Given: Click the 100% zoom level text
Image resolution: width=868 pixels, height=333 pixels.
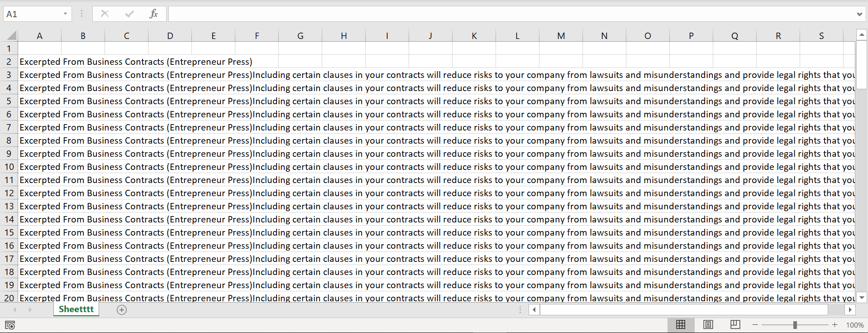Looking at the screenshot, I should click(854, 325).
